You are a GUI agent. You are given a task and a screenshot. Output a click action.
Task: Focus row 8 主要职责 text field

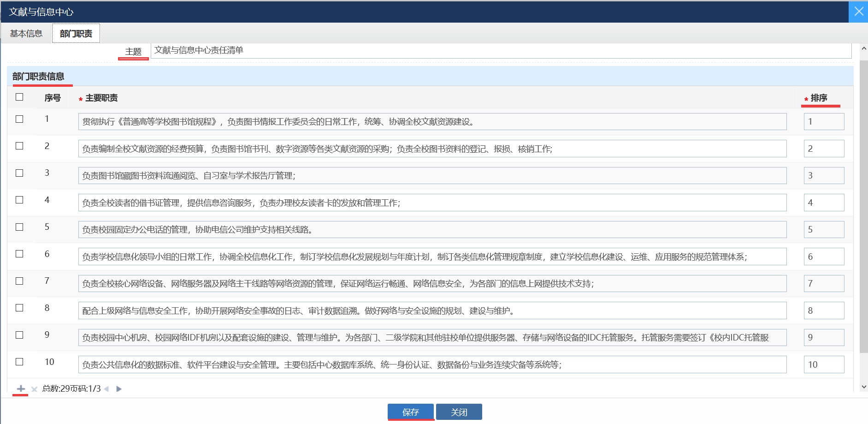click(x=432, y=311)
